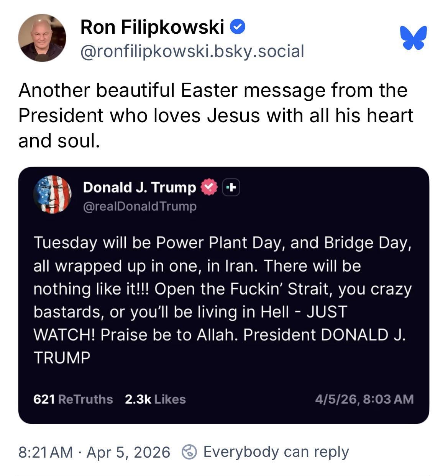View the 621 ReTruths count

point(73,399)
